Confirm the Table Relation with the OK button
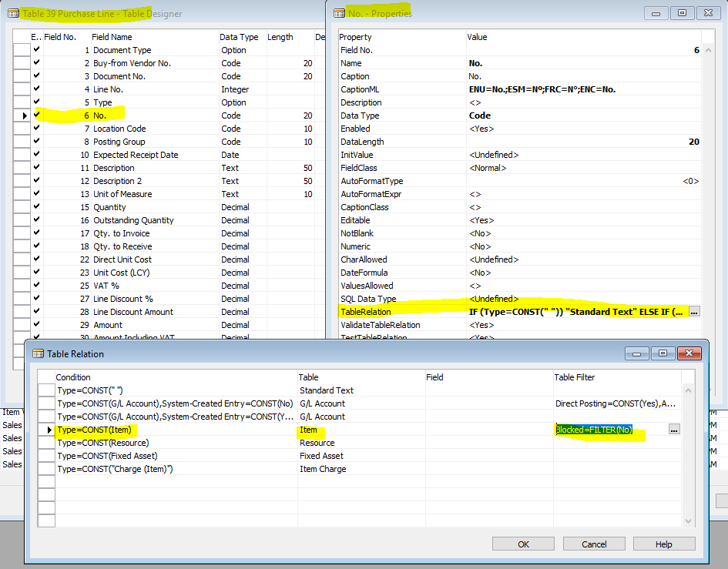 [522, 544]
